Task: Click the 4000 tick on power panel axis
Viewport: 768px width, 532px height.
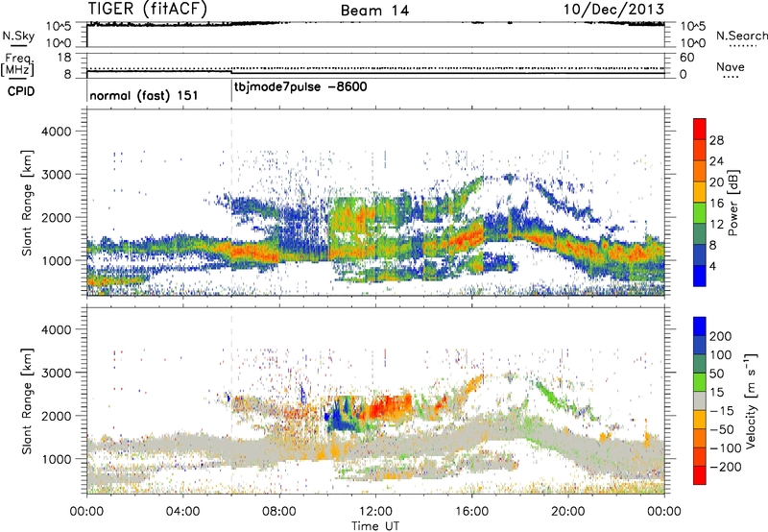Action: click(x=56, y=132)
